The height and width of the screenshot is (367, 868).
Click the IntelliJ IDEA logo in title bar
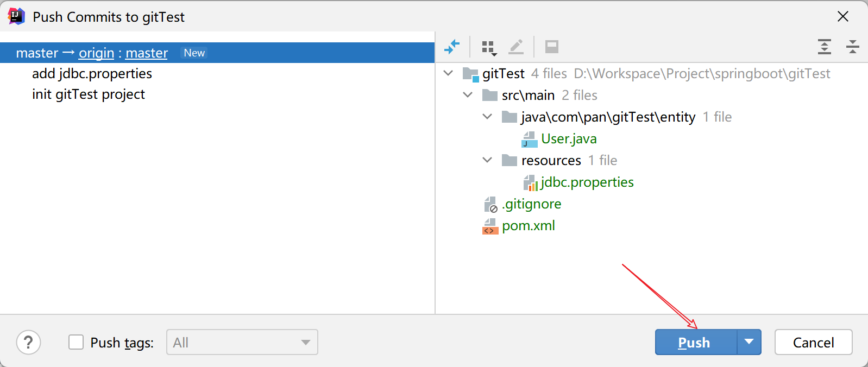(16, 16)
